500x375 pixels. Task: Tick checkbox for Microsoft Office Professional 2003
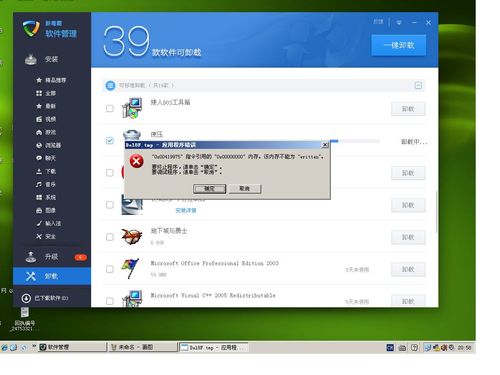click(x=110, y=269)
